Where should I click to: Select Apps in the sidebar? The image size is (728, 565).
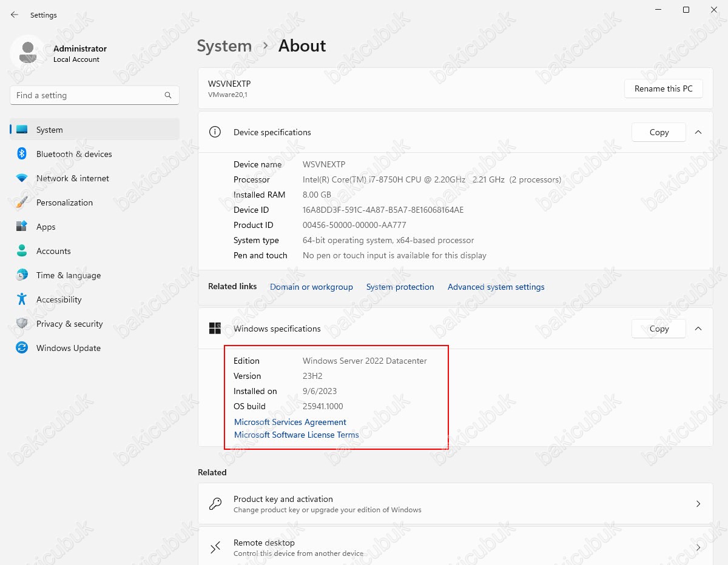pyautogui.click(x=95, y=227)
